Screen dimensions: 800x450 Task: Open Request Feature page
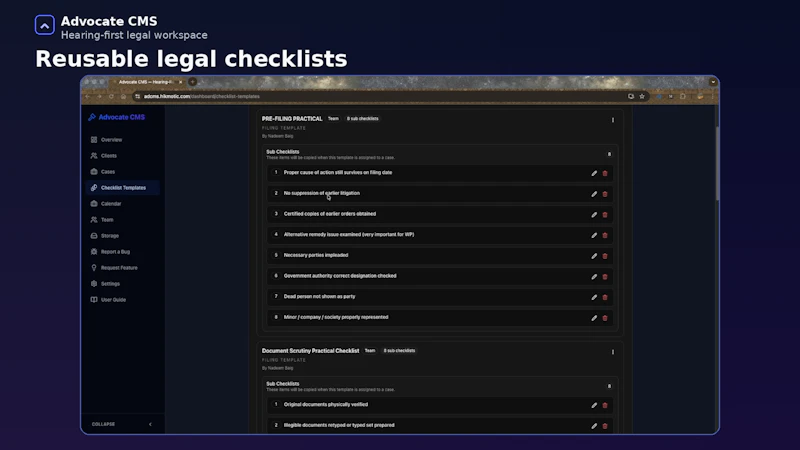tap(122, 268)
